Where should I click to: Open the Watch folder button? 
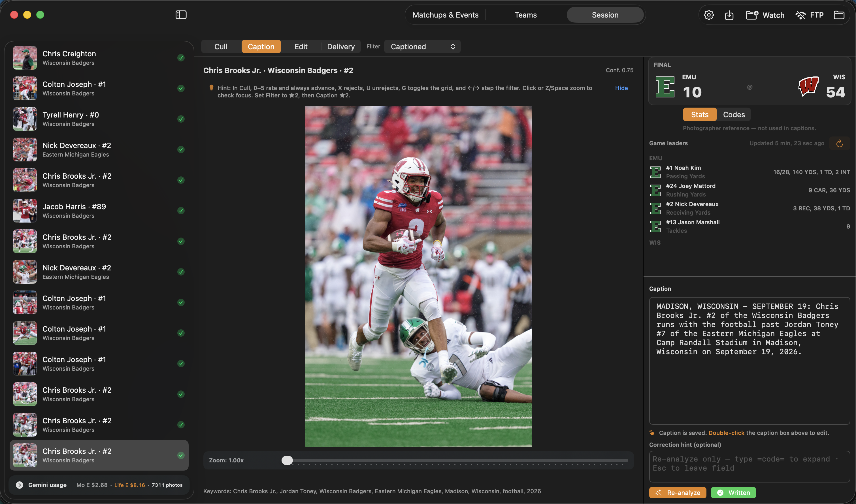click(x=765, y=15)
